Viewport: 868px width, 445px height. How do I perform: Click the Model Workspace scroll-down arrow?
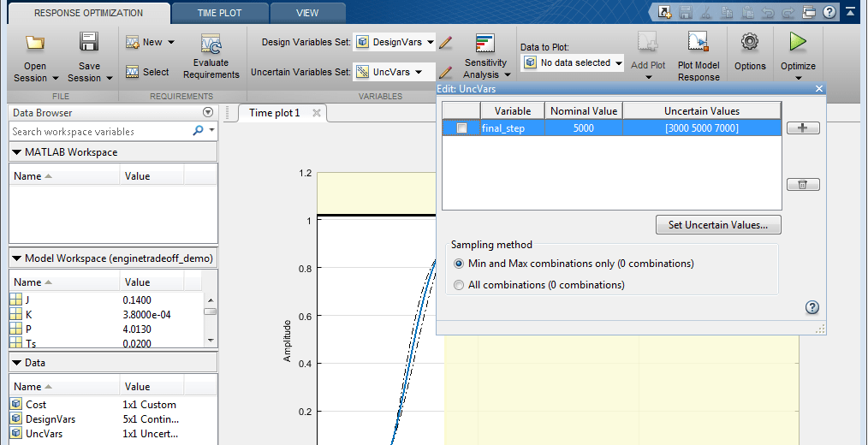click(x=211, y=340)
